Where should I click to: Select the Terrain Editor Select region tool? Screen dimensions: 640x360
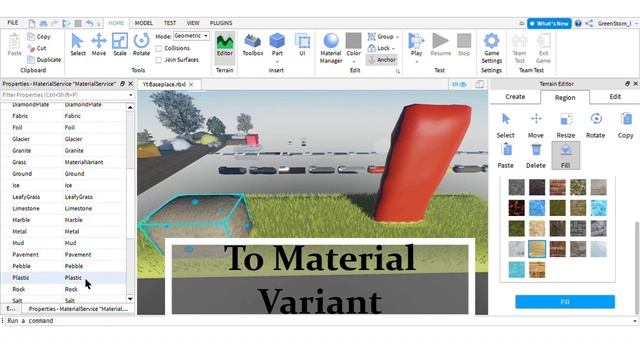tap(505, 125)
